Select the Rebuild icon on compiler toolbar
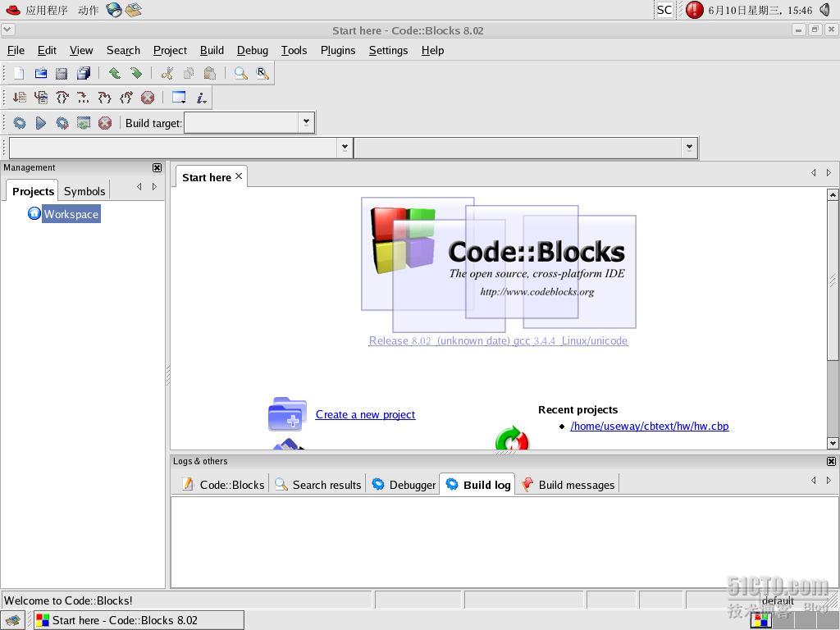Screen dimensions: 840x630 point(83,122)
